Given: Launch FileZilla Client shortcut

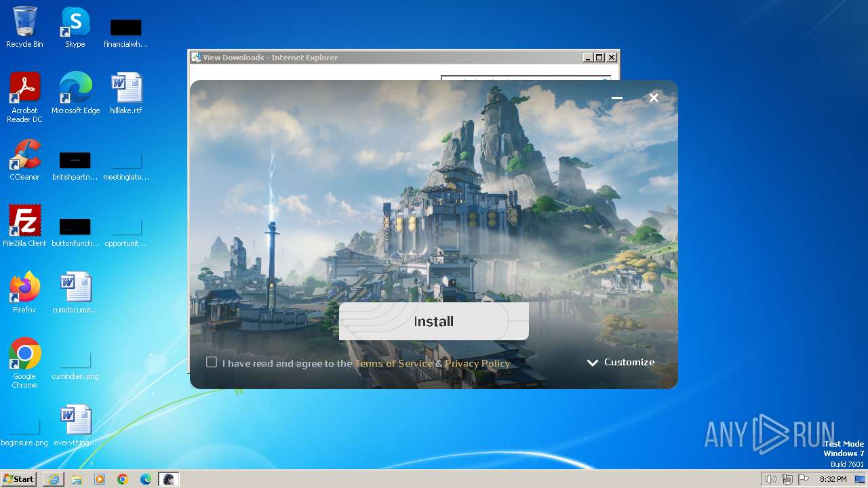Looking at the screenshot, I should point(24,226).
